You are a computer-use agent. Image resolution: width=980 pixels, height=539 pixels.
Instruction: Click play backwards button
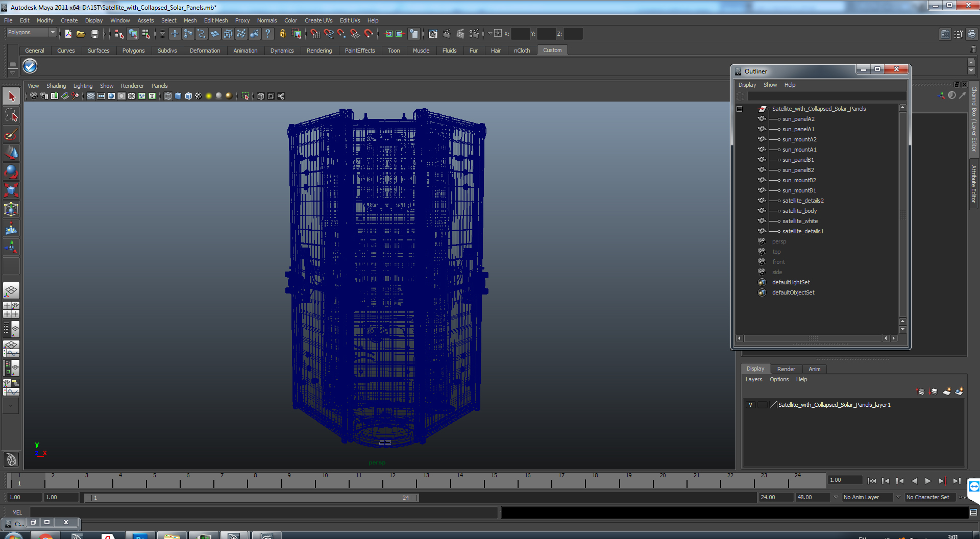(x=914, y=481)
